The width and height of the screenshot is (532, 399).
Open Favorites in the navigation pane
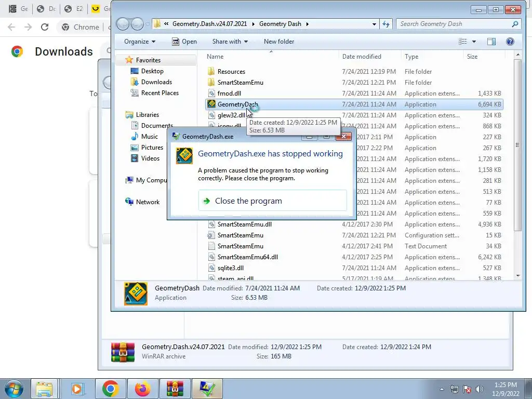pos(148,60)
